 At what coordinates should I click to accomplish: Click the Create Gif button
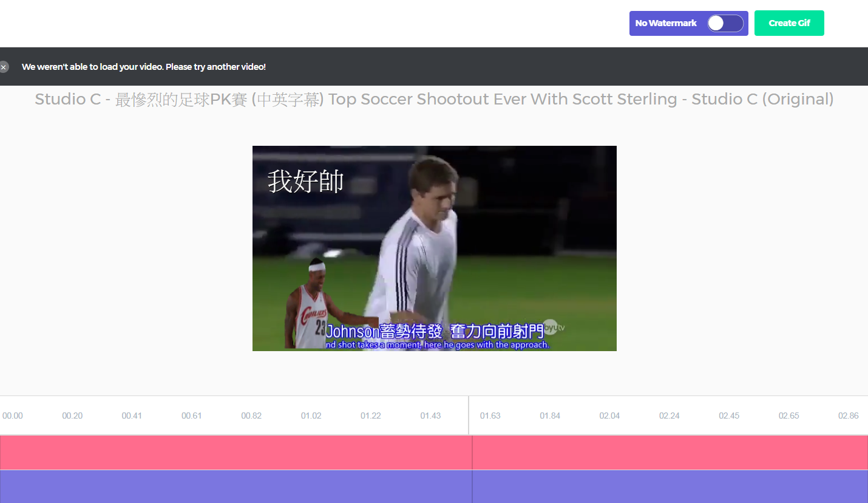789,23
